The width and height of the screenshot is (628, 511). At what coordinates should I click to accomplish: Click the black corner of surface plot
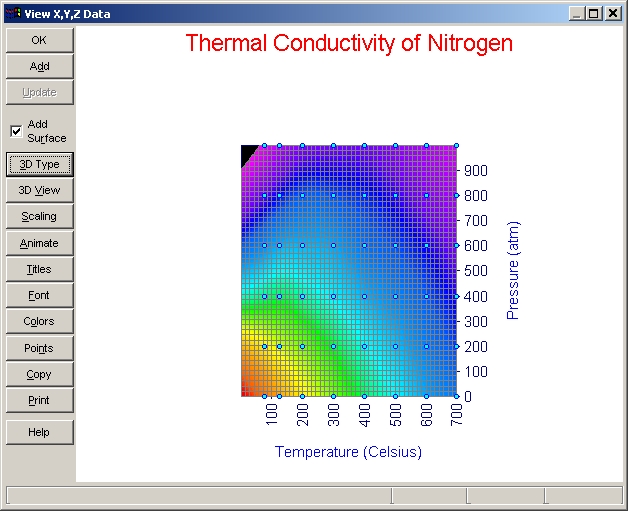click(x=246, y=153)
